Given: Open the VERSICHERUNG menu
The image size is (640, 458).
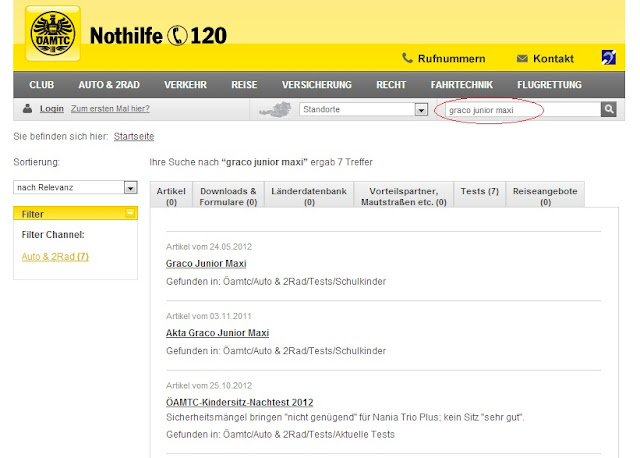Looking at the screenshot, I should click(x=317, y=85).
